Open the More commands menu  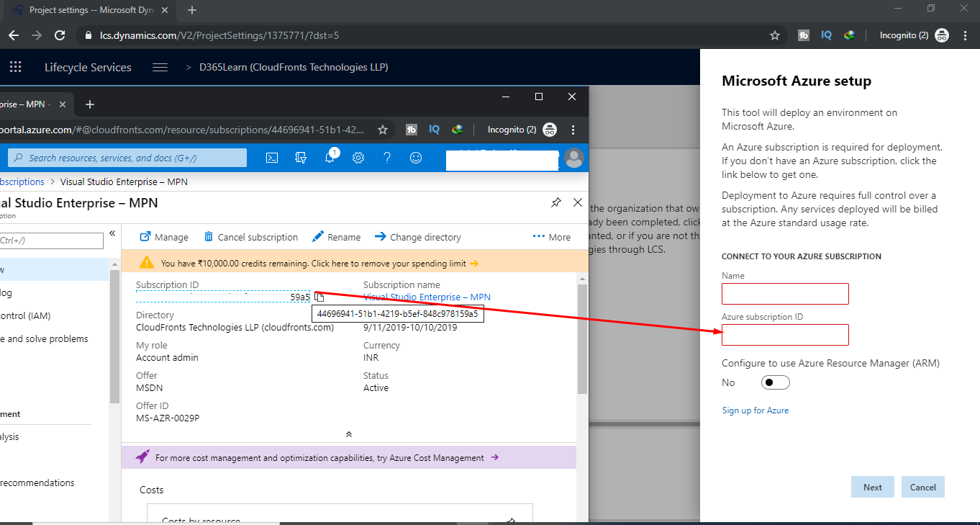point(551,237)
